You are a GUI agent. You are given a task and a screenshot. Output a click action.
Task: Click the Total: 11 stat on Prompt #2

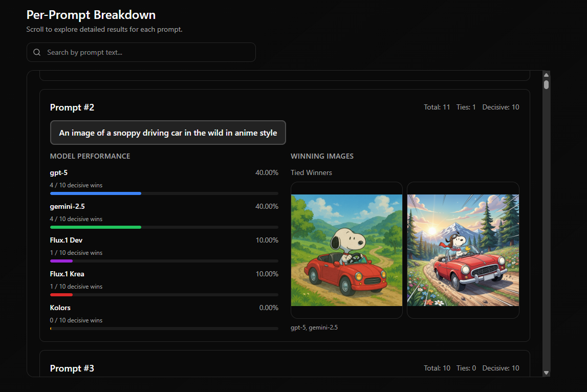[437, 107]
